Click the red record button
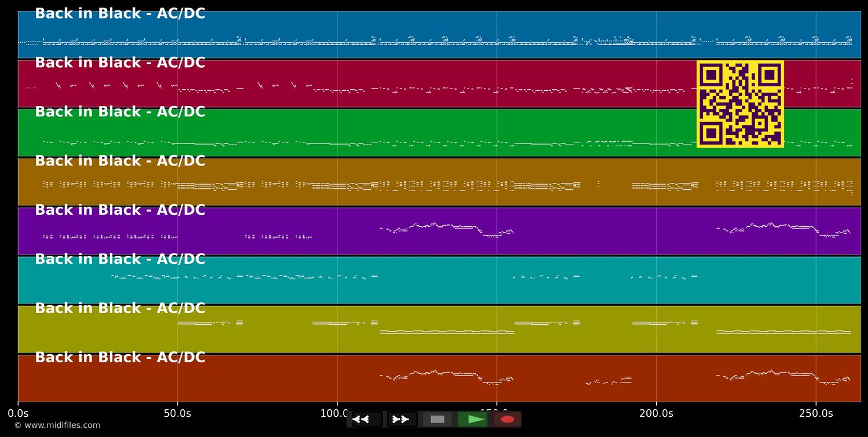 pos(507,419)
